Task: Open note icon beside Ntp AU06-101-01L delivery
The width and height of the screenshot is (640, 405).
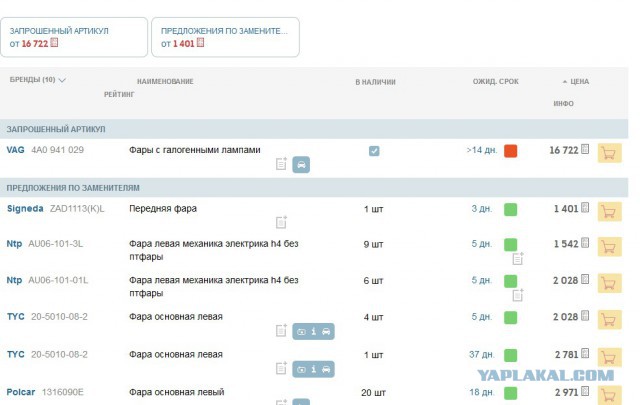Action: click(x=518, y=295)
